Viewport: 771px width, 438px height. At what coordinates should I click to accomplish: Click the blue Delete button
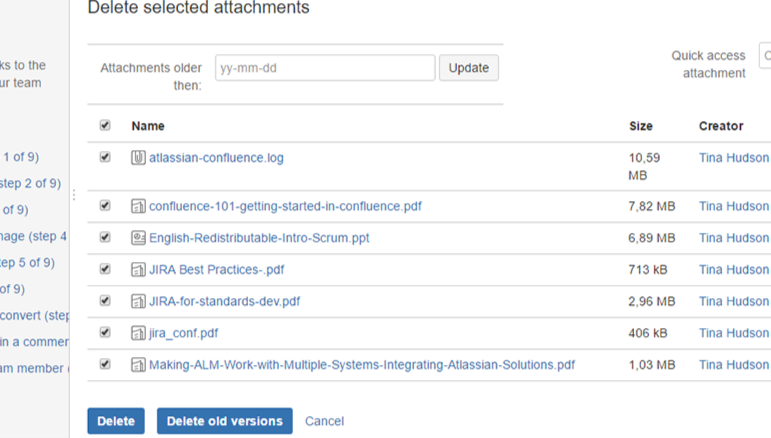(x=116, y=421)
